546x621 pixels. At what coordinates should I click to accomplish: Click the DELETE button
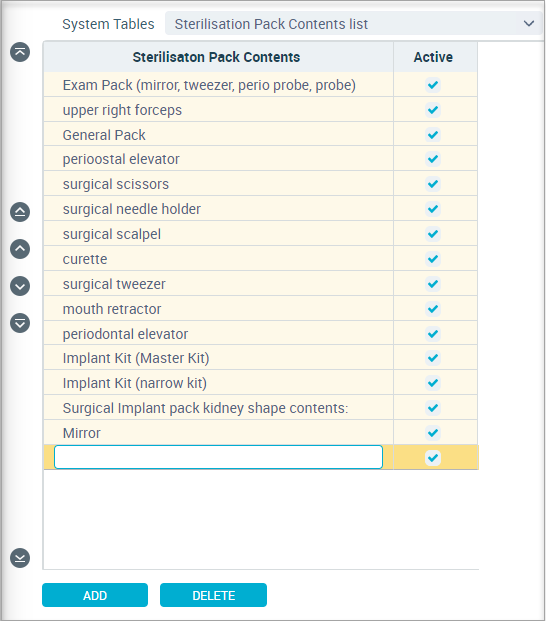click(x=213, y=595)
